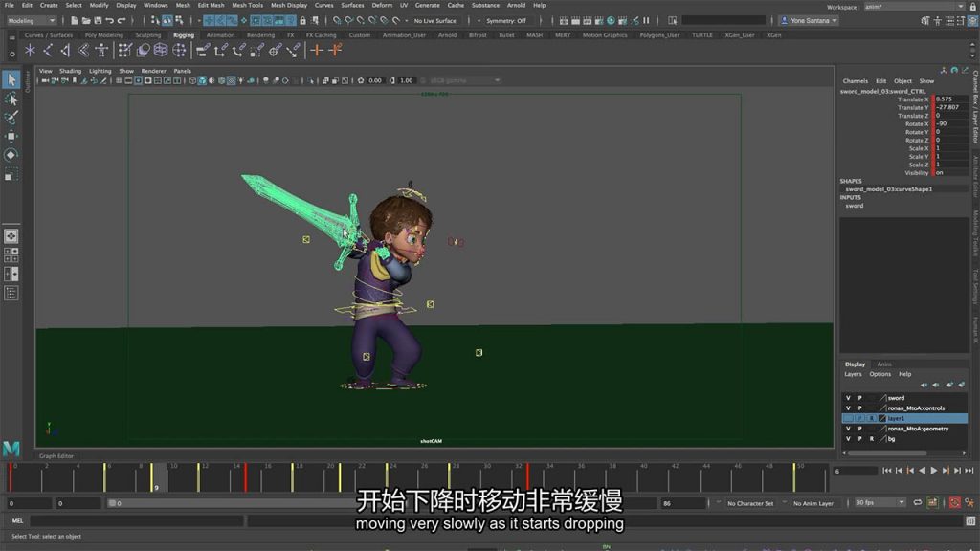Toggle the red auto keyframe button

955,502
